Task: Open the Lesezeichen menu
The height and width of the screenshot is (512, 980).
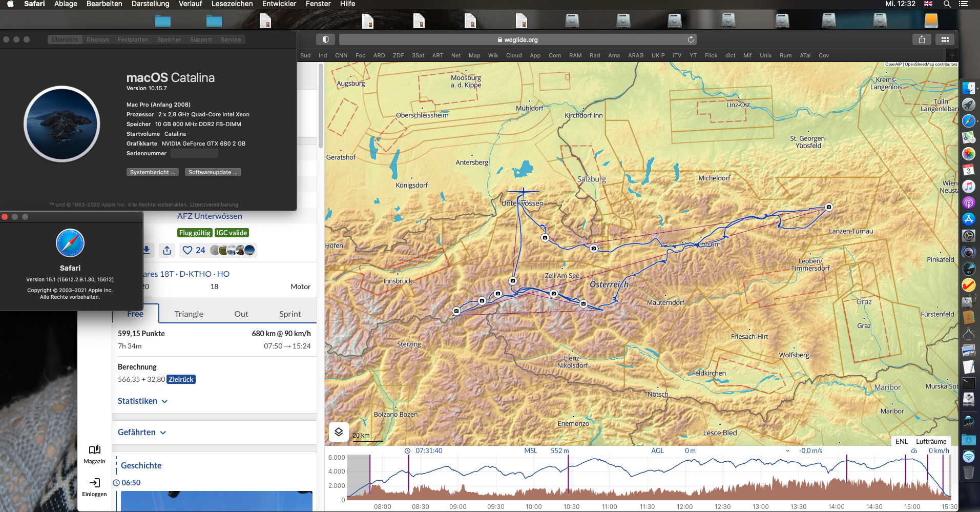Action: click(x=232, y=4)
